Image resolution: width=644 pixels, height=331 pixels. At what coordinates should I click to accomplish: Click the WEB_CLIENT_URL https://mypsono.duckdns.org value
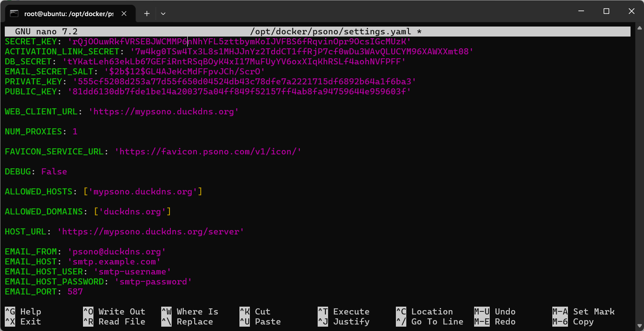click(164, 111)
